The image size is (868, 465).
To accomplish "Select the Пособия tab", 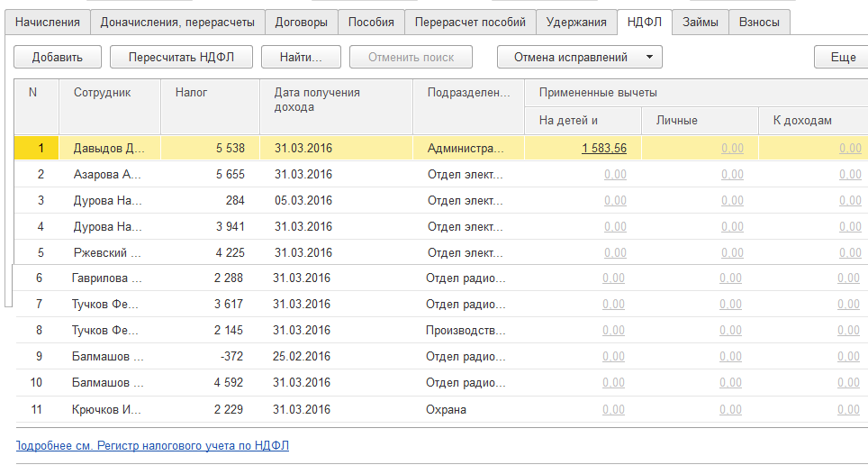I will pos(370,23).
